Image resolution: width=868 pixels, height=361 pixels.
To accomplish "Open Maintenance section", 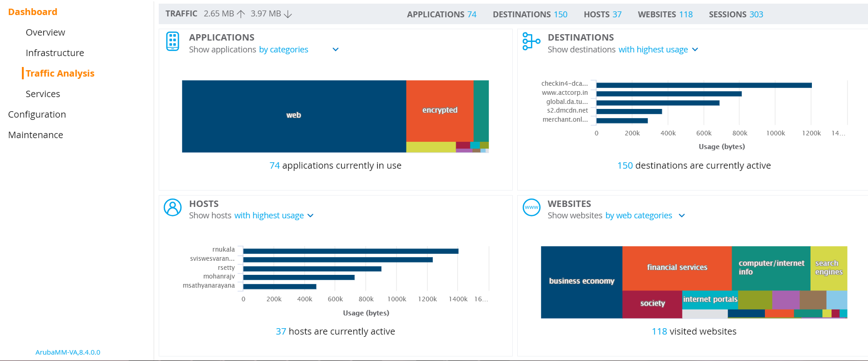I will (36, 135).
